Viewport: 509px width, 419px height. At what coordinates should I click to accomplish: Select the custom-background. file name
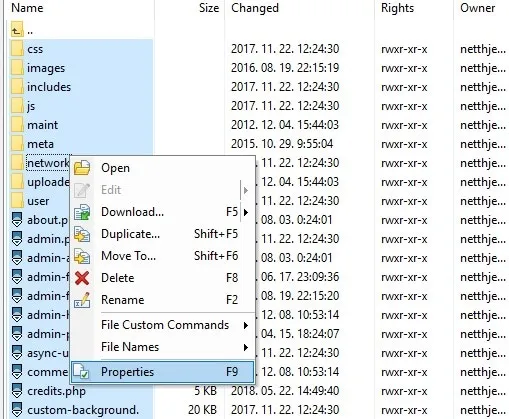click(x=83, y=410)
